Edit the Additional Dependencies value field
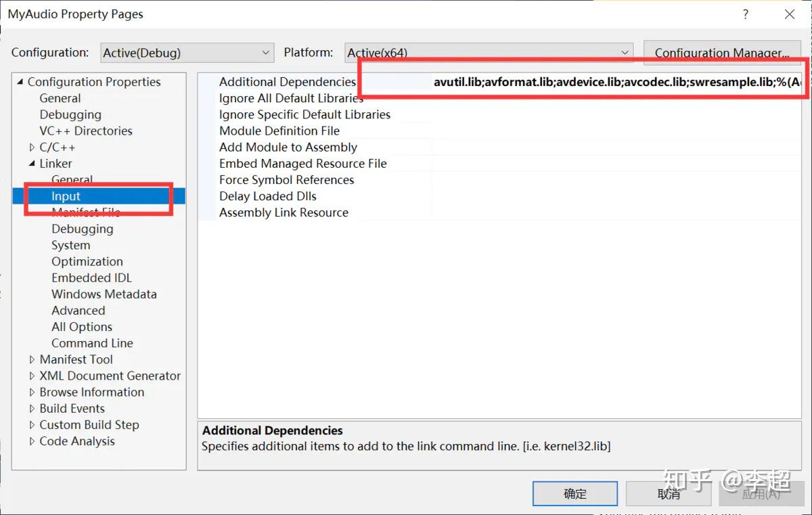This screenshot has height=515, width=812. click(616, 82)
